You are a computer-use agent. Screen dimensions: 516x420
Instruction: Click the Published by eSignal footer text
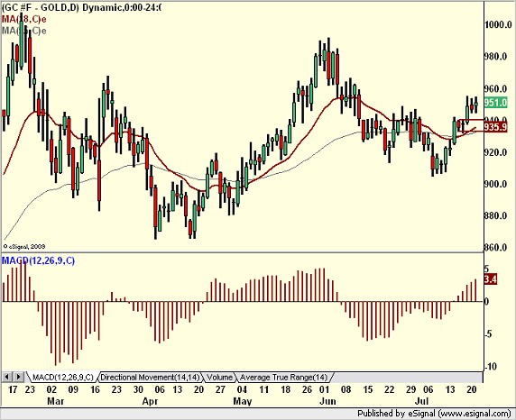click(x=435, y=414)
